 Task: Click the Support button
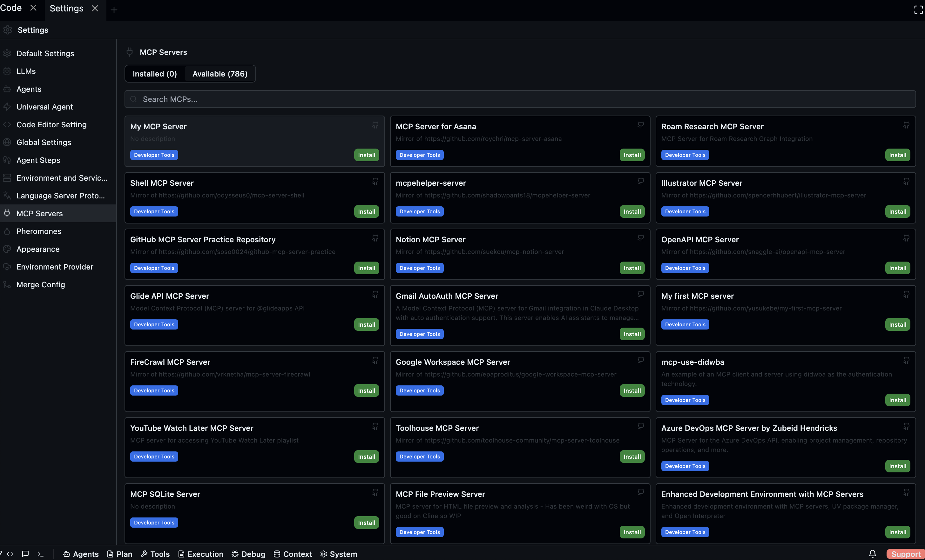tap(906, 554)
